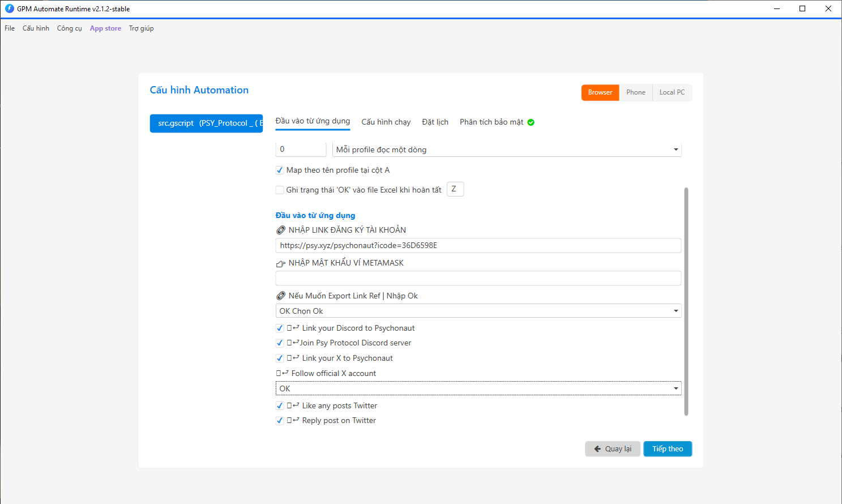Select the Phone mode button
The image size is (842, 504).
(635, 92)
